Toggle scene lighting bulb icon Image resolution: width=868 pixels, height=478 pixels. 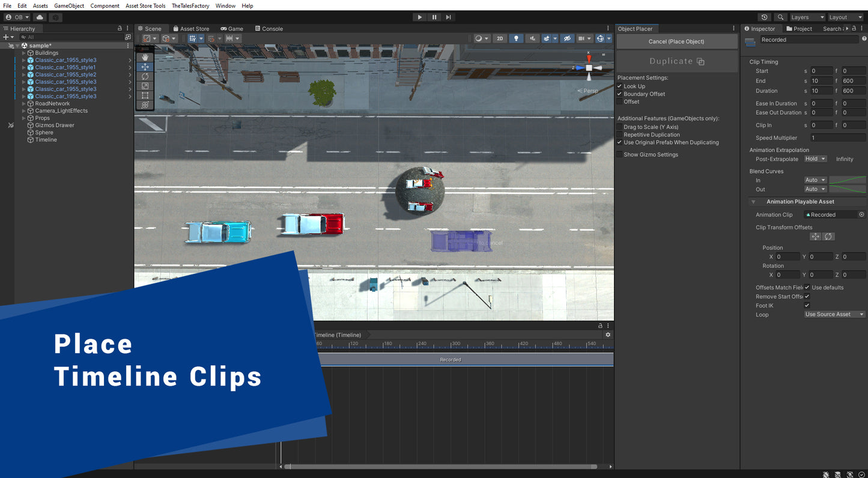point(515,38)
